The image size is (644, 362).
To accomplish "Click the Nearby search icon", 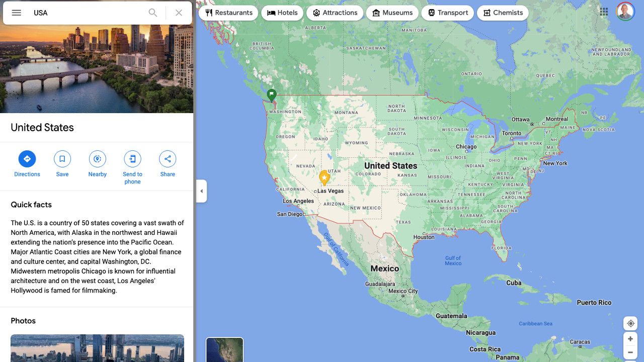I will (x=97, y=159).
